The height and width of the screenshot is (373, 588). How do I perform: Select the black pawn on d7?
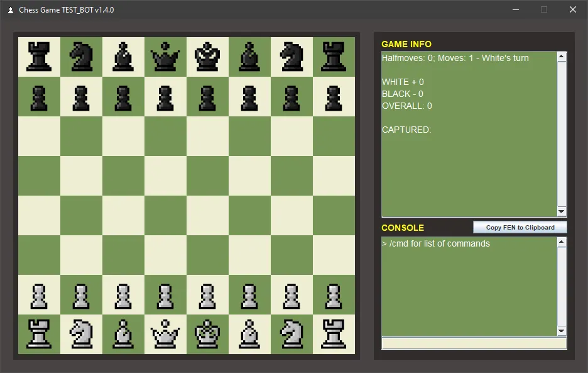165,97
